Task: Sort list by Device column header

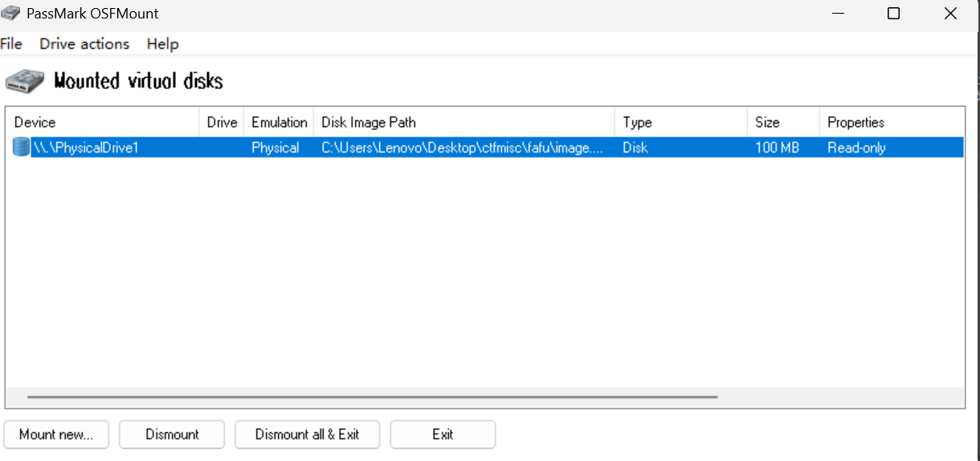Action: coord(103,122)
